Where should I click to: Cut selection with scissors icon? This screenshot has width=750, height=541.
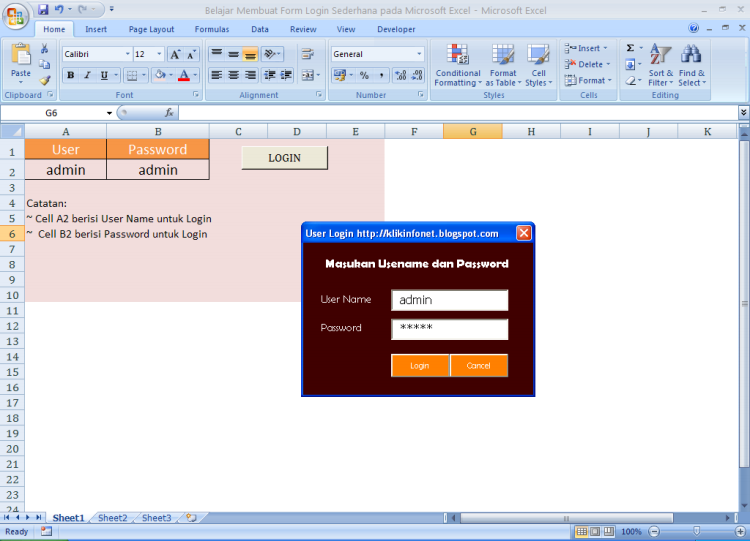tap(44, 48)
